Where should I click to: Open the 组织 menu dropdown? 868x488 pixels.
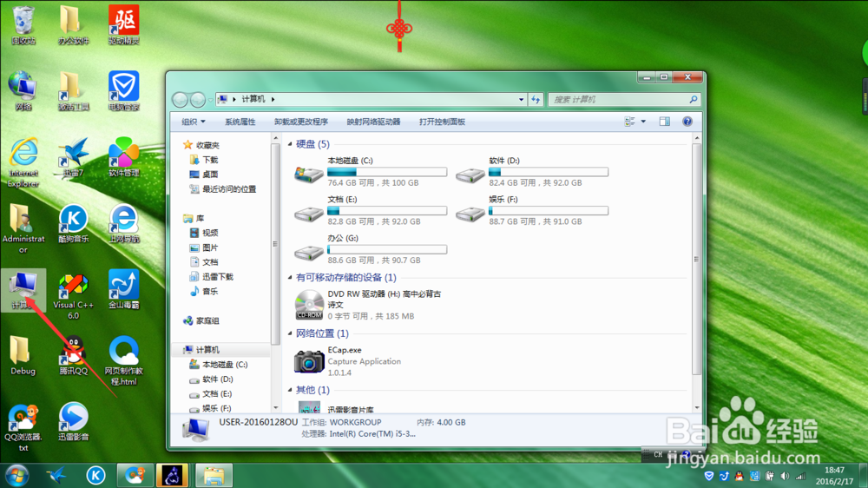click(x=194, y=122)
